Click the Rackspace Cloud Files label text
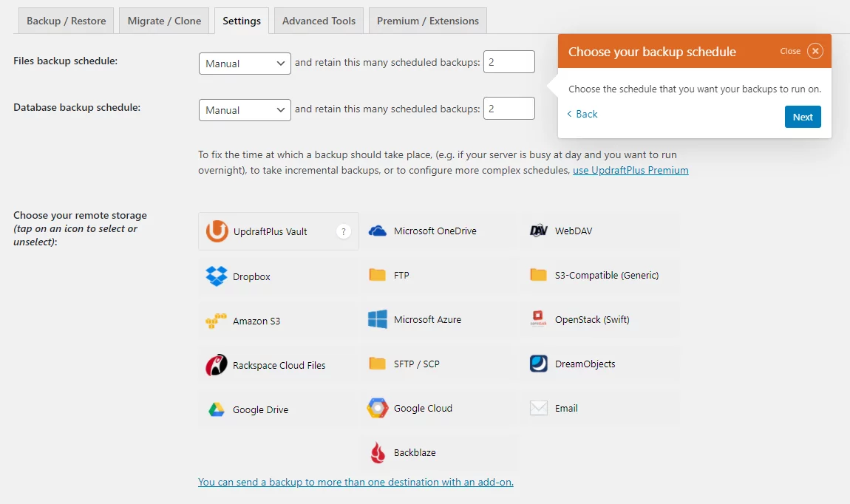Viewport: 850px width, 504px height. pos(279,365)
